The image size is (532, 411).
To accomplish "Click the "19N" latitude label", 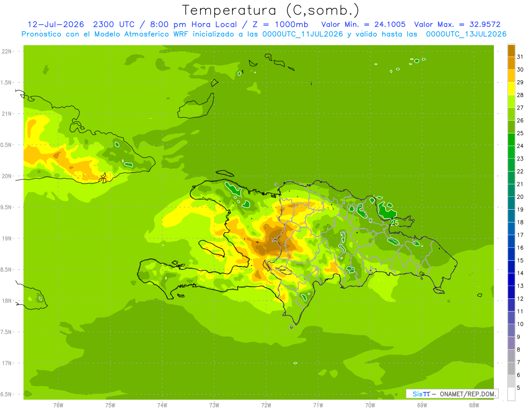I will point(7,239).
